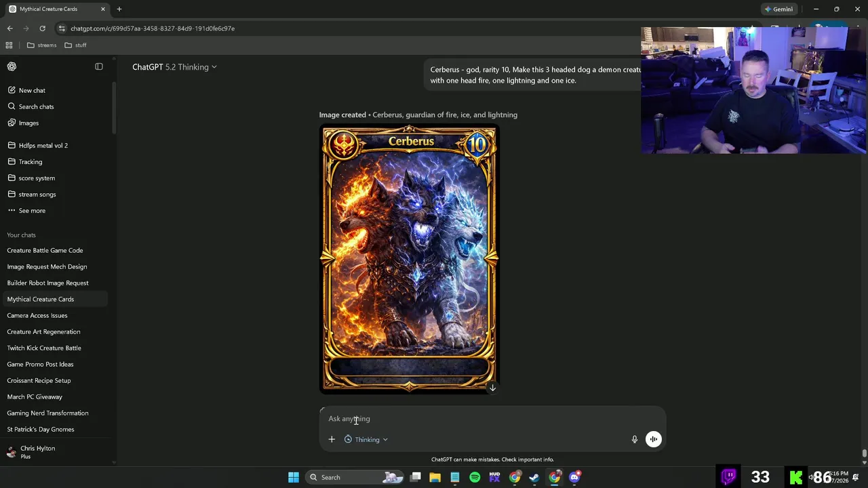This screenshot has height=488, width=868.
Task: Open a new browser tab
Action: pos(119,9)
